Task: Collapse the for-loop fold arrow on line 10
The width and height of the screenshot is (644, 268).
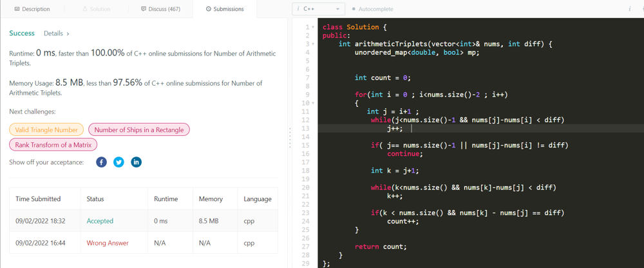Action: tap(314, 103)
